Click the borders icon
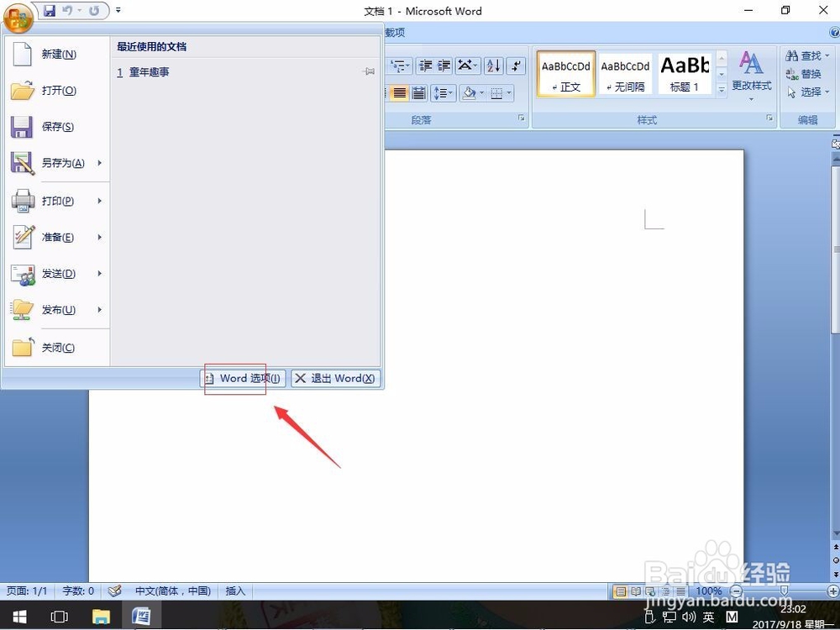Screen dimensions: 840x630 pos(496,93)
